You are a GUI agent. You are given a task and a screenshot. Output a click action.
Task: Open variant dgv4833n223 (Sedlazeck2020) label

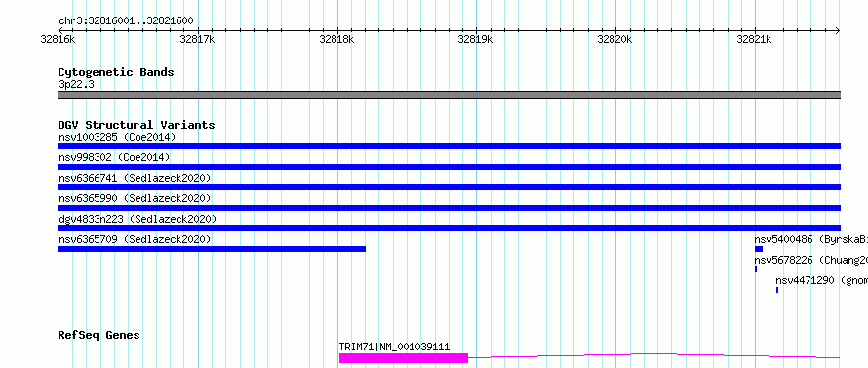[x=138, y=219]
